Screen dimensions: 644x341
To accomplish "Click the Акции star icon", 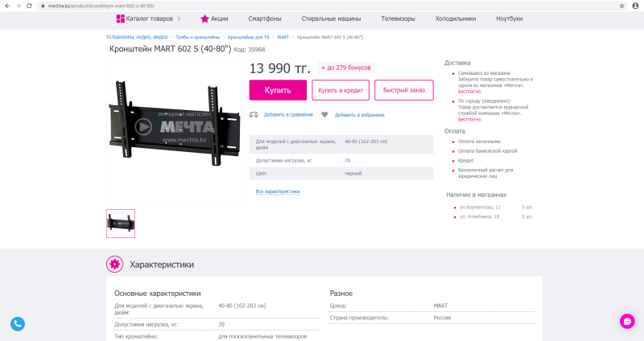I will (204, 18).
